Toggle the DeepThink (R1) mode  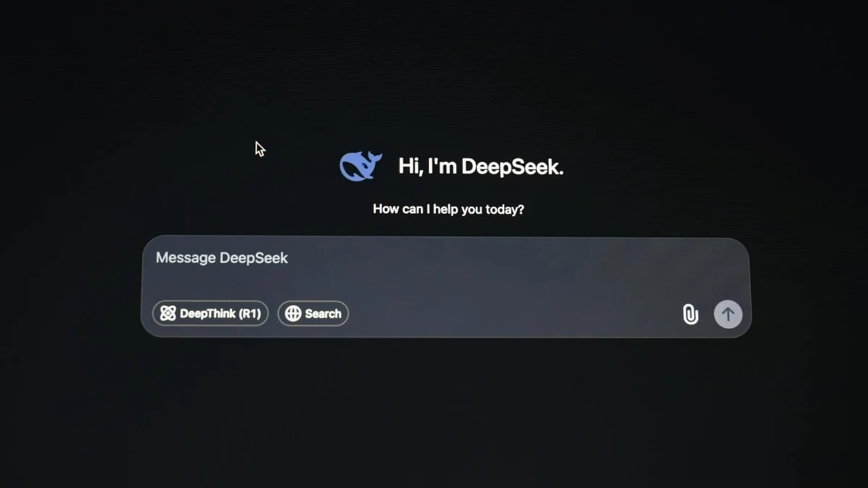(210, 313)
